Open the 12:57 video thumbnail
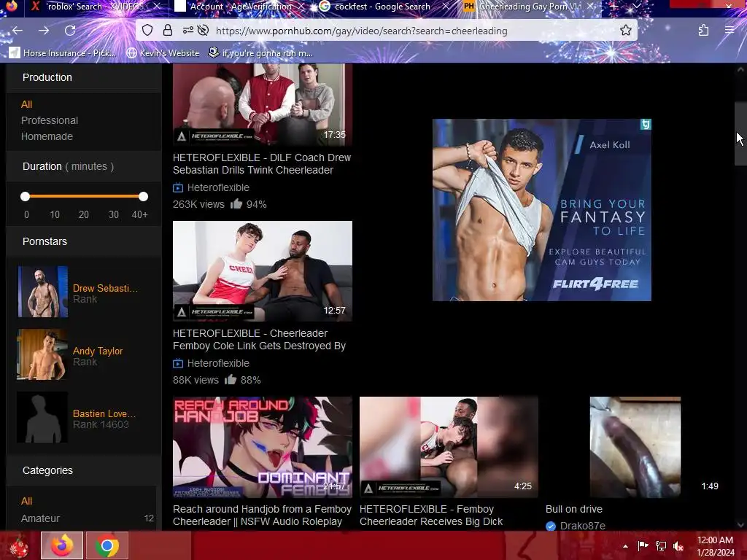 (x=263, y=271)
